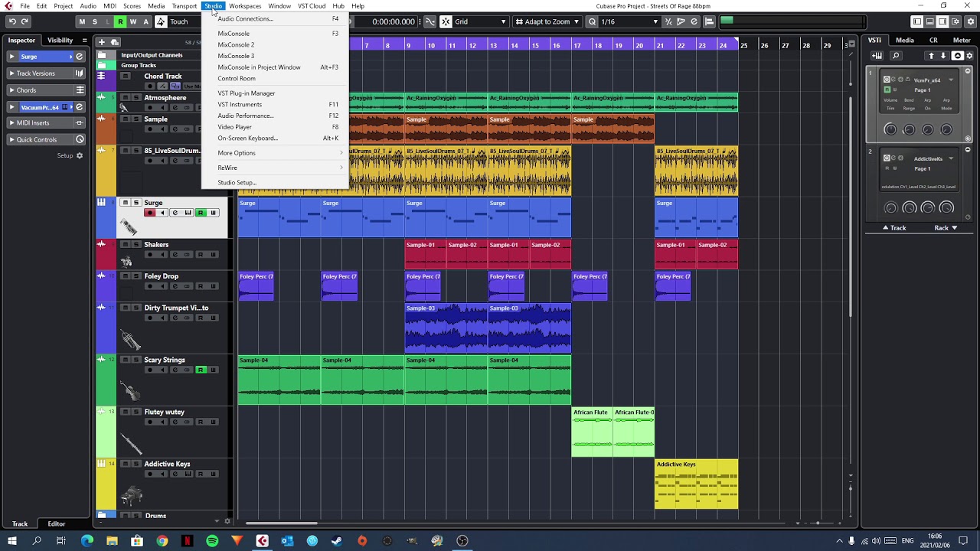Open Studio Setup from the menu
This screenshot has height=551, width=980.
point(275,183)
